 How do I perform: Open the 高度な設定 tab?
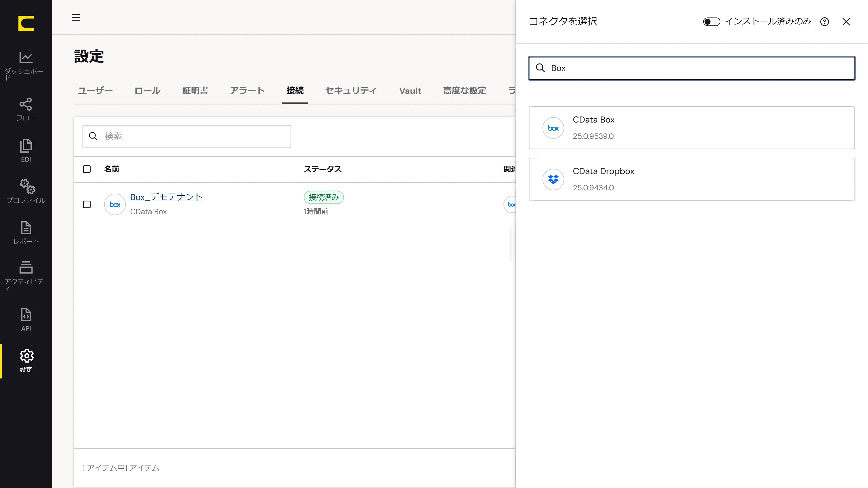(465, 91)
